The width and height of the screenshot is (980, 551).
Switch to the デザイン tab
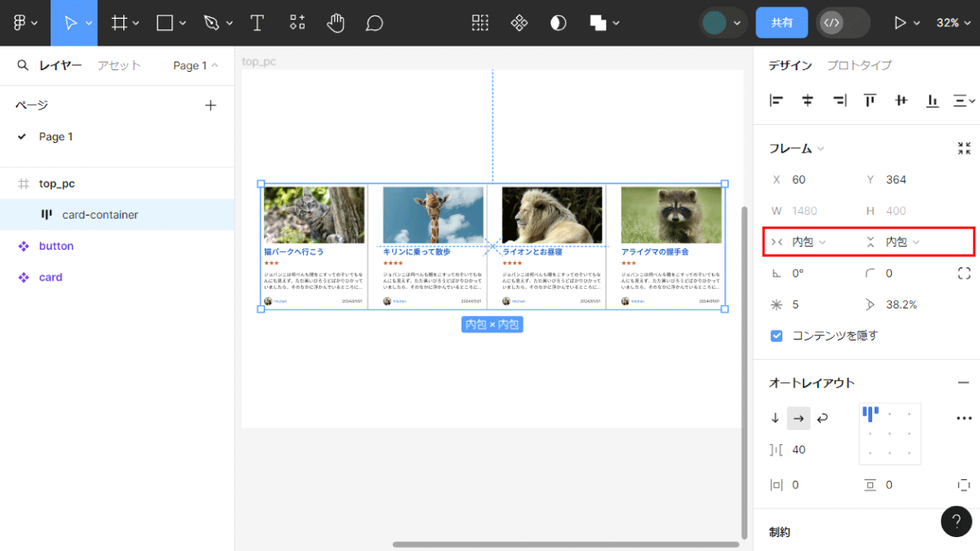(791, 65)
